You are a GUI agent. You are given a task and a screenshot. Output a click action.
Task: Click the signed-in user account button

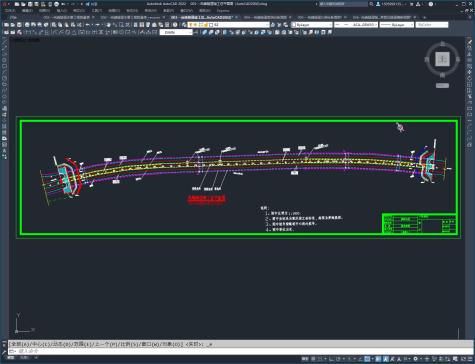[x=390, y=4]
